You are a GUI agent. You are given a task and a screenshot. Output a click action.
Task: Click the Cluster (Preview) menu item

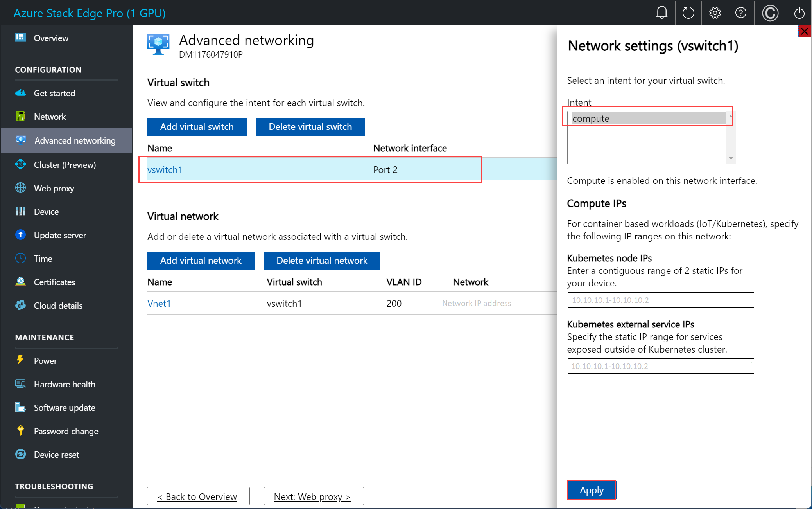point(65,164)
